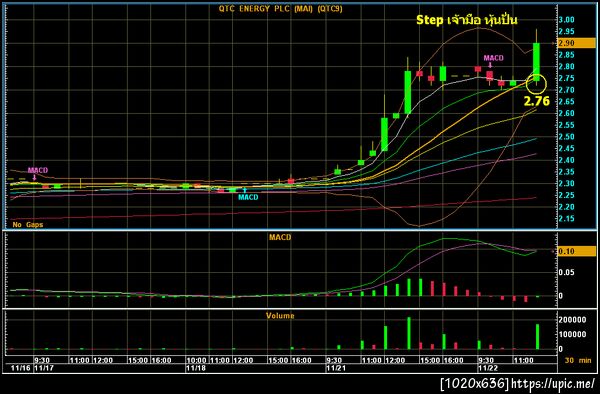Select the 11/17 date label
The width and height of the screenshot is (600, 394).
click(44, 368)
